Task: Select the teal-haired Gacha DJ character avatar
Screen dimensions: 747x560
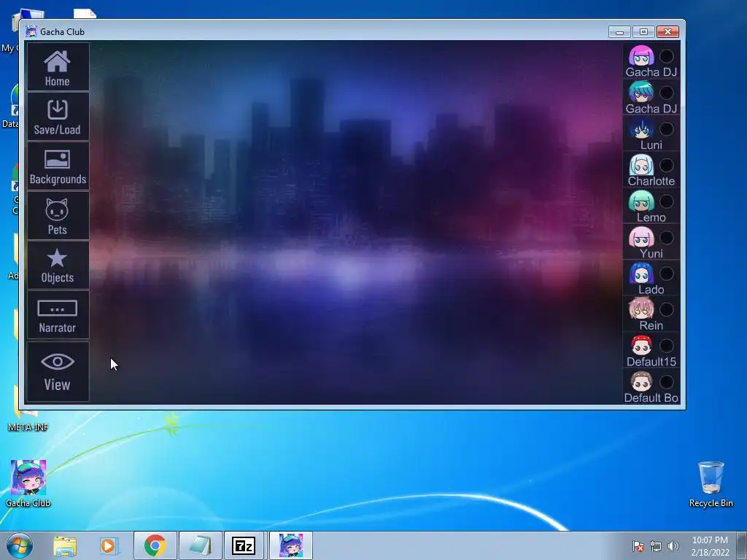Action: pos(641,92)
